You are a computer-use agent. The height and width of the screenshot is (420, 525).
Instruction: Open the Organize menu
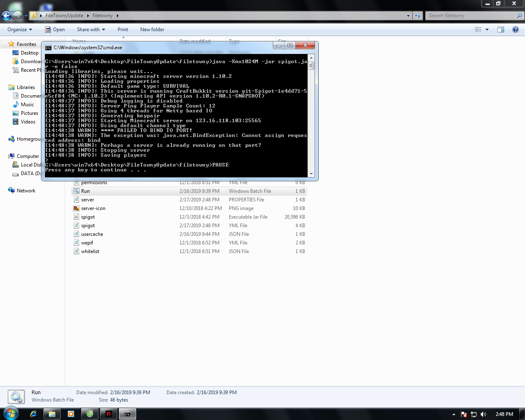[20, 30]
